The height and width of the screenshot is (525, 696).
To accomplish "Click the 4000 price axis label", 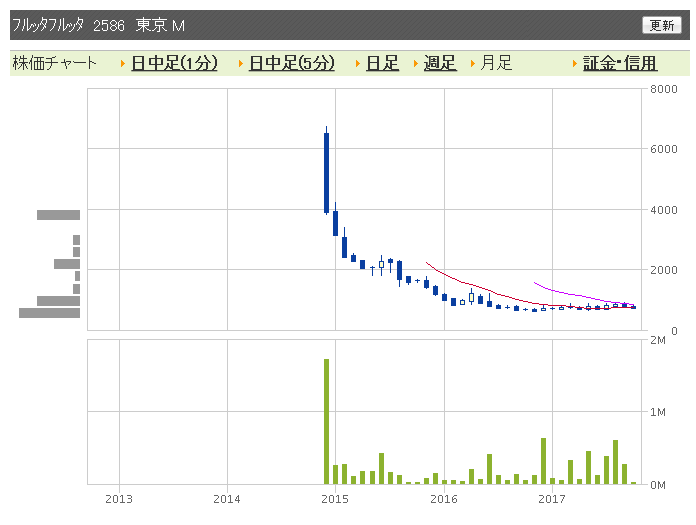I will (664, 210).
